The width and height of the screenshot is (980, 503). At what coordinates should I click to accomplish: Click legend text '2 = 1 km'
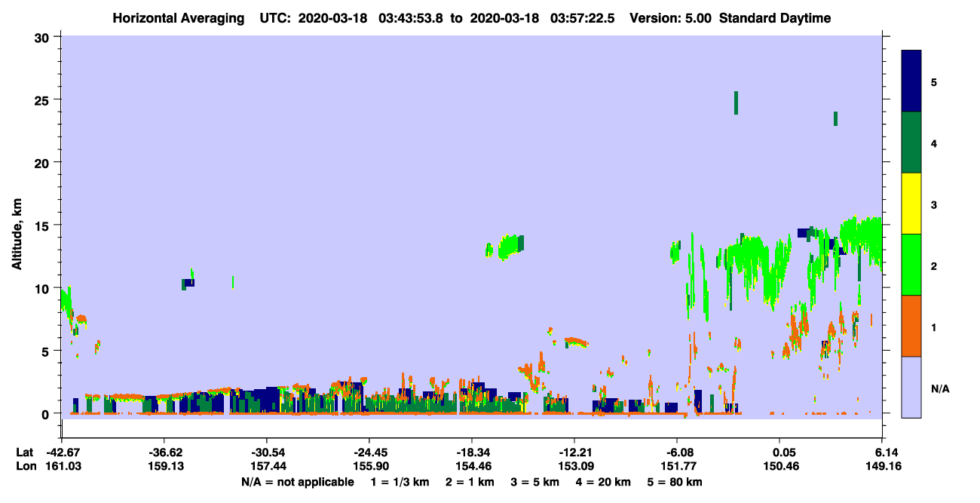pos(470,482)
